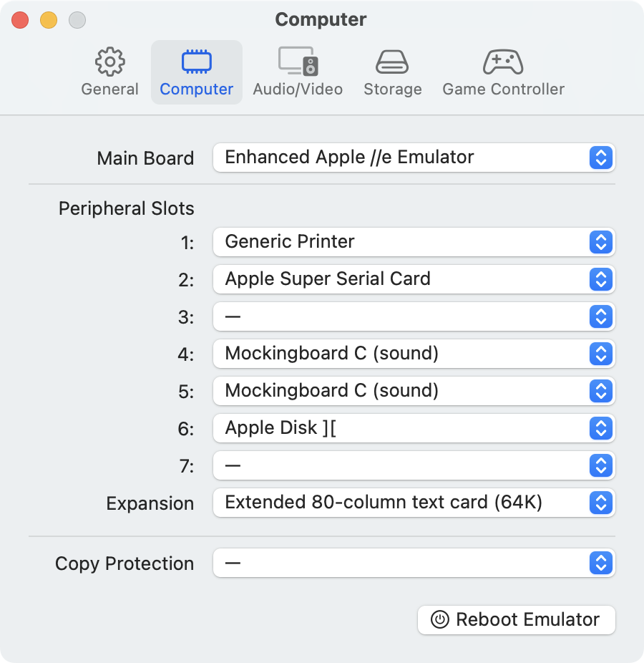Image resolution: width=644 pixels, height=663 pixels.
Task: Click power icon on Reboot Emulator button
Action: [440, 620]
